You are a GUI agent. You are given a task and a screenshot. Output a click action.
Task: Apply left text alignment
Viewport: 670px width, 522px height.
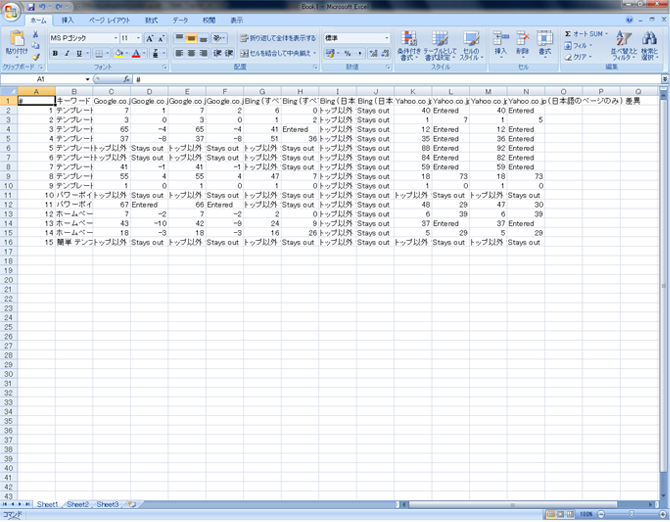[179, 53]
